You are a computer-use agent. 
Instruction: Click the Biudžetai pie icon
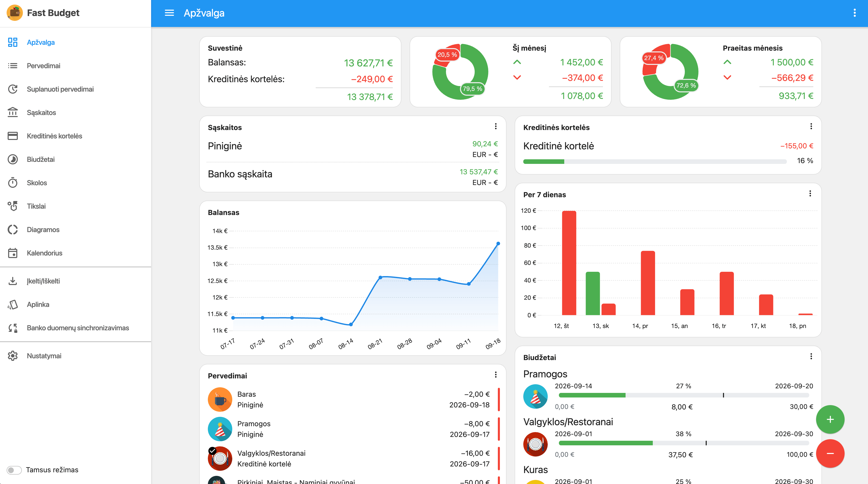click(x=13, y=159)
